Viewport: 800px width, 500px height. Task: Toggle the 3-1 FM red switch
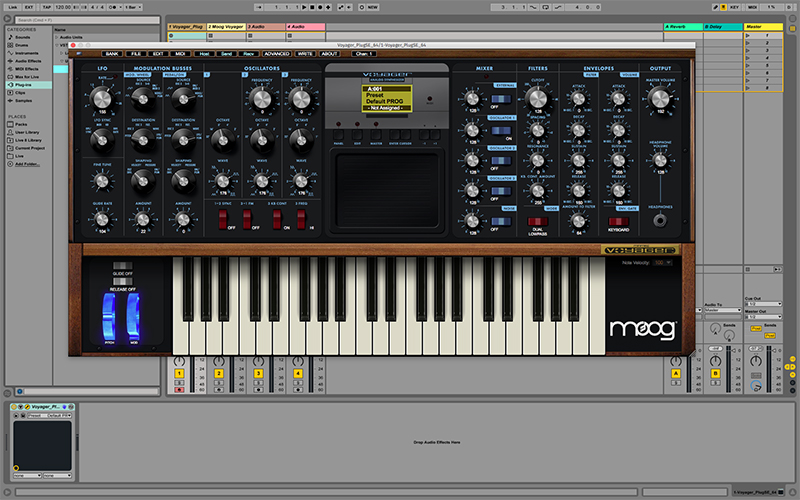coord(247,218)
